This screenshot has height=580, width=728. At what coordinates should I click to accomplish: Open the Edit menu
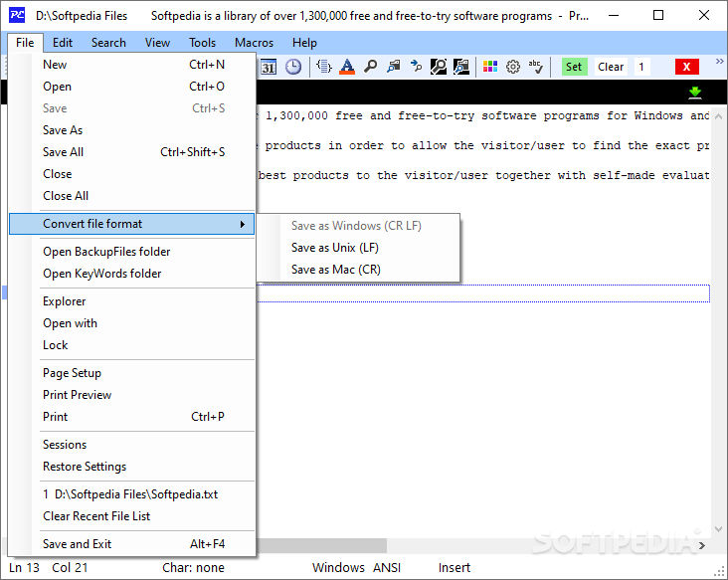coord(63,43)
